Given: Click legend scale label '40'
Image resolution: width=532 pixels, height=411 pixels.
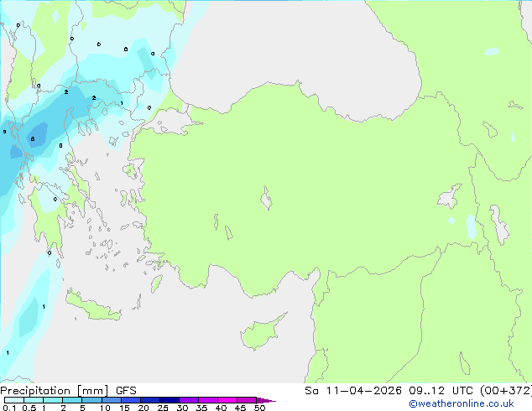Looking at the screenshot, I should [221, 408].
